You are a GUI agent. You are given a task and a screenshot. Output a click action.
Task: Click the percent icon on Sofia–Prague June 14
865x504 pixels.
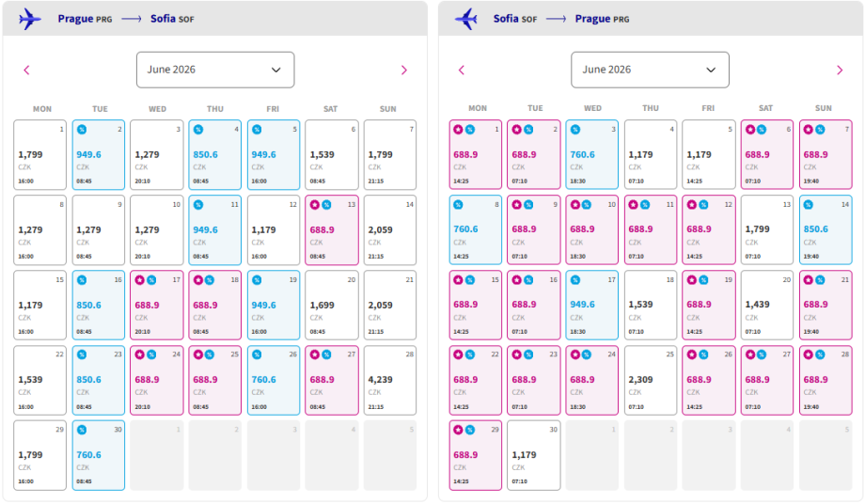coord(808,204)
